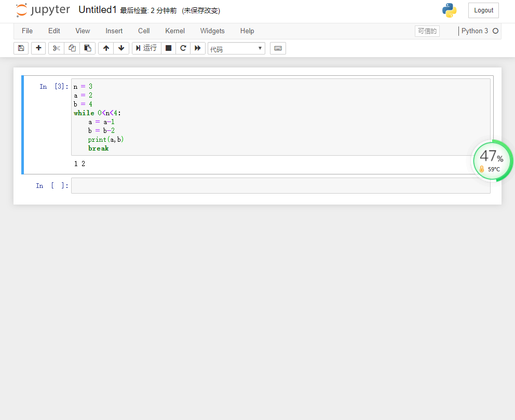Open the Edit menu
Viewport: 515px width, 420px height.
point(54,31)
